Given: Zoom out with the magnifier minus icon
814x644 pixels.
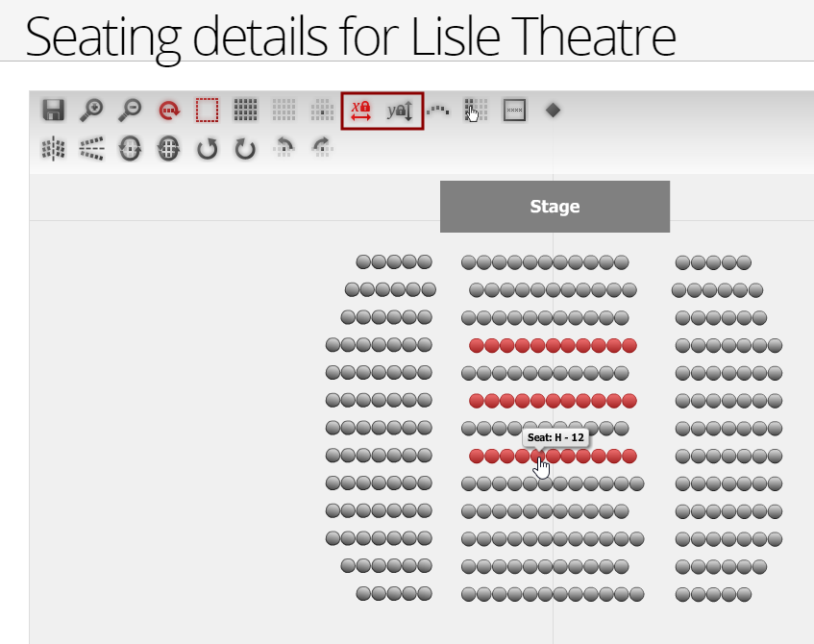Looking at the screenshot, I should click(x=131, y=111).
